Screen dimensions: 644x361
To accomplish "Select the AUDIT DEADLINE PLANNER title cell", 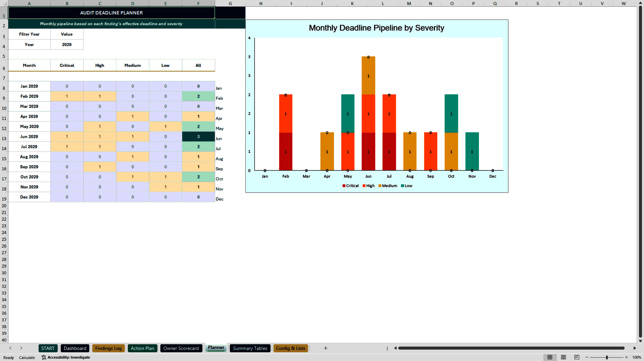I will tap(111, 13).
